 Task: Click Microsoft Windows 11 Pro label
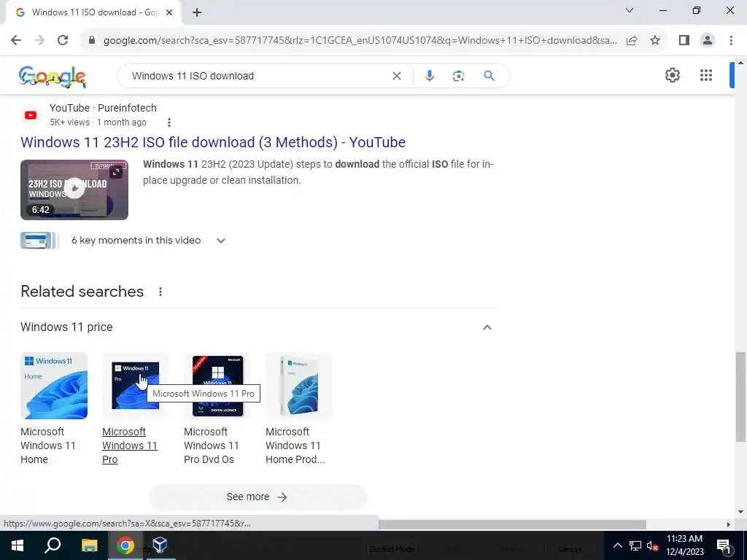tap(130, 446)
